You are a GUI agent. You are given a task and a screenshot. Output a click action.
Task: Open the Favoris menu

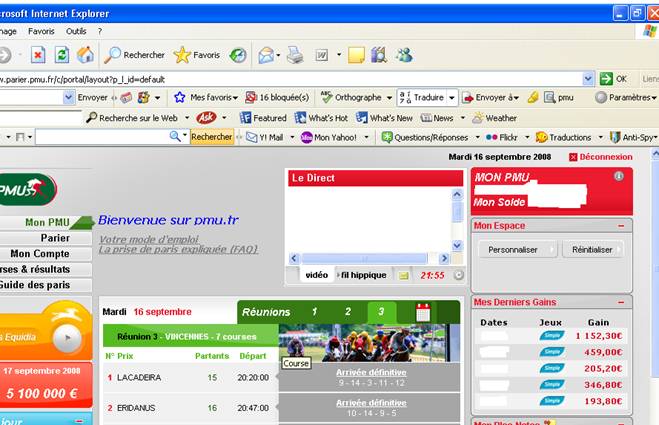(41, 31)
